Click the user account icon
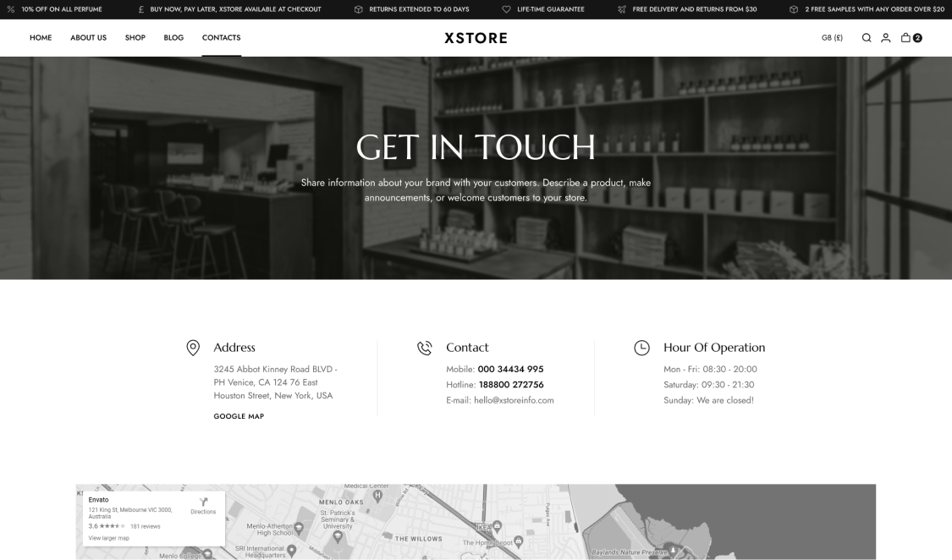 click(886, 38)
